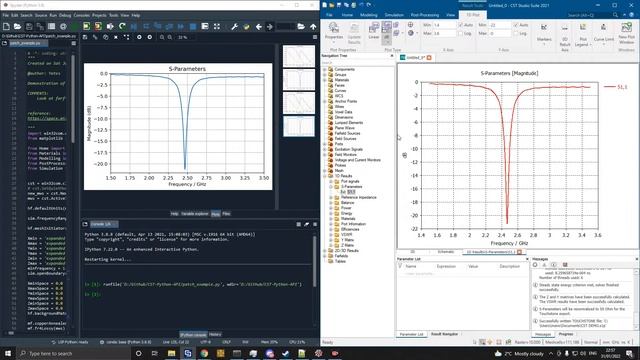
Task: Switch to CST Modeling ribbon tab
Action: 369,15
